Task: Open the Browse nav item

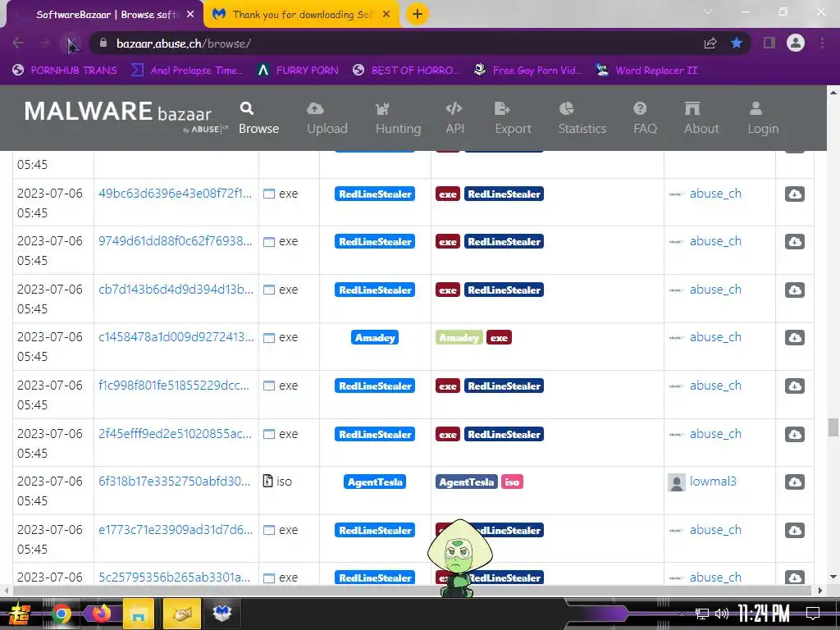Action: coord(258,118)
